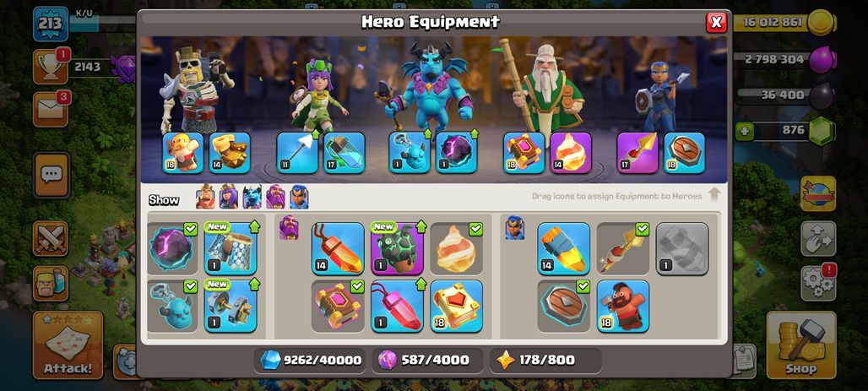Close the Hero Equipment window
The height and width of the screenshot is (391, 868).
click(x=716, y=22)
